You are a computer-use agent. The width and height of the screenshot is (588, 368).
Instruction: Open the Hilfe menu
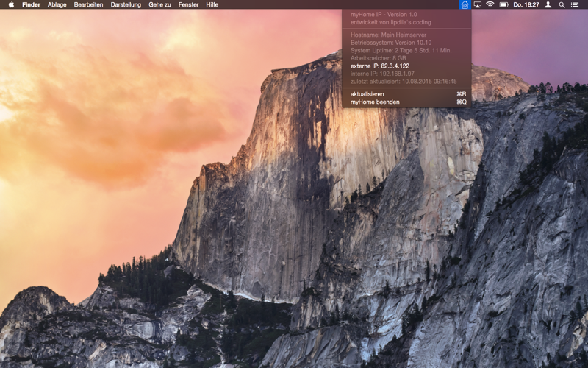(x=212, y=4)
